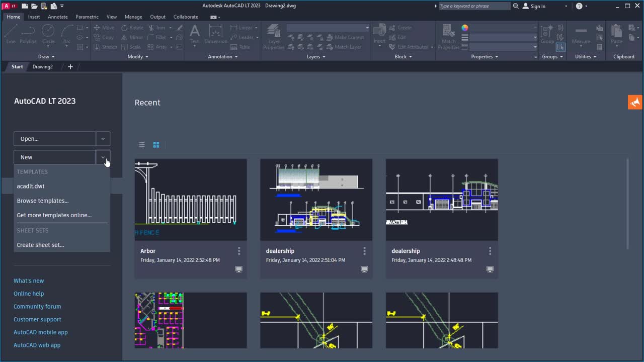The width and height of the screenshot is (644, 362).
Task: Switch to the Annotate ribbon tab
Action: click(57, 17)
